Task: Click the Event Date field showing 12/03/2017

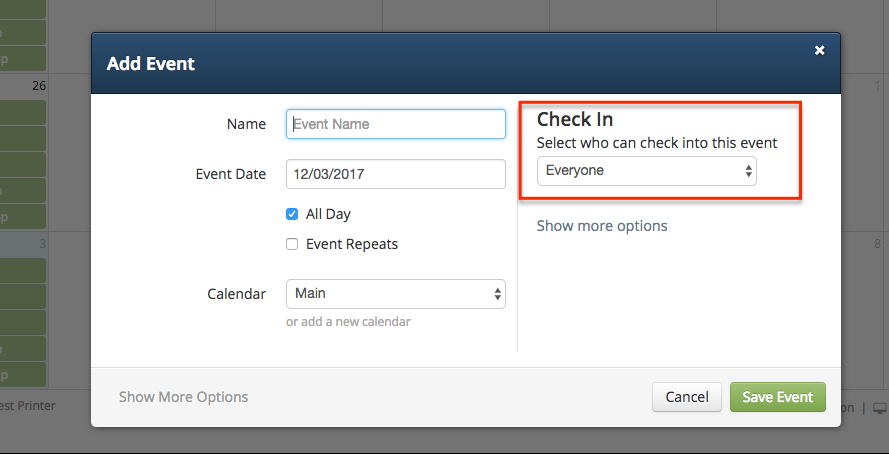Action: (396, 174)
